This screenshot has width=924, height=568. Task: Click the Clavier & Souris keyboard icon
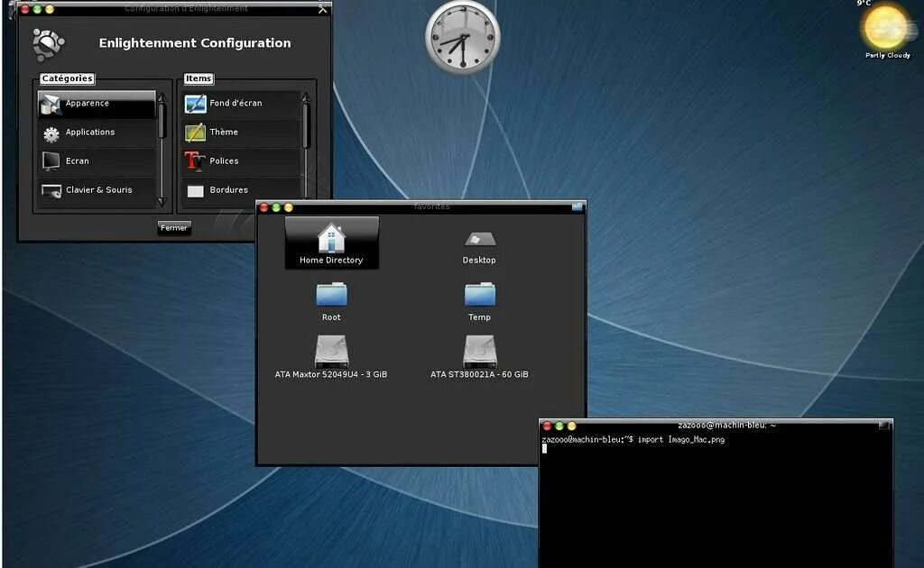click(51, 191)
